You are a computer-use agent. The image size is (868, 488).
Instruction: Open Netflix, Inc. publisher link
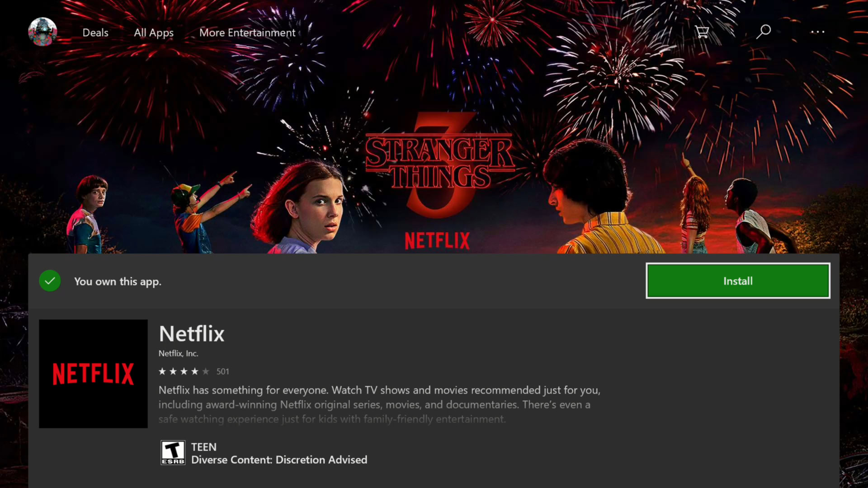pos(178,353)
